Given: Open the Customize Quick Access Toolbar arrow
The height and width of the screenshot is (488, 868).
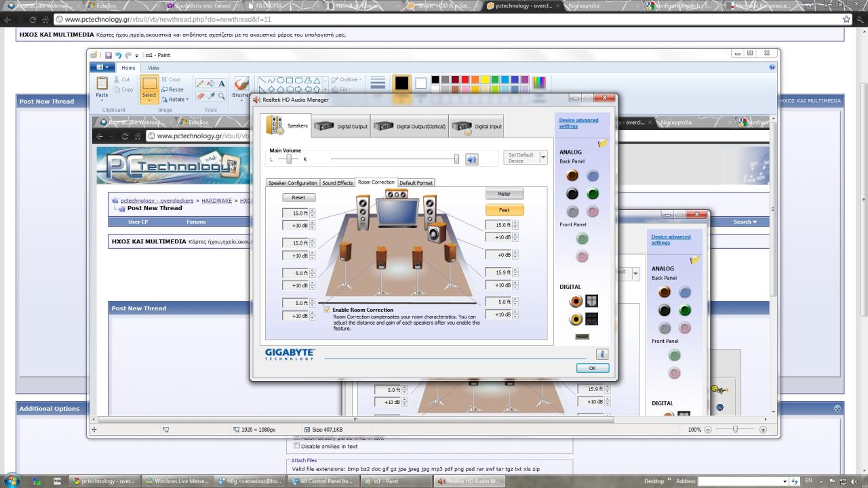Looking at the screenshot, I should click(136, 55).
